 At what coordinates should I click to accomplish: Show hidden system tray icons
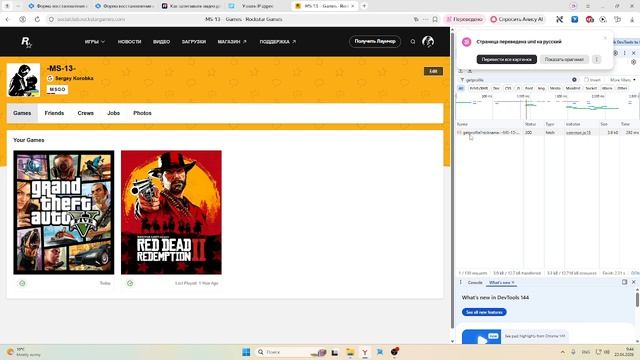[562, 352]
